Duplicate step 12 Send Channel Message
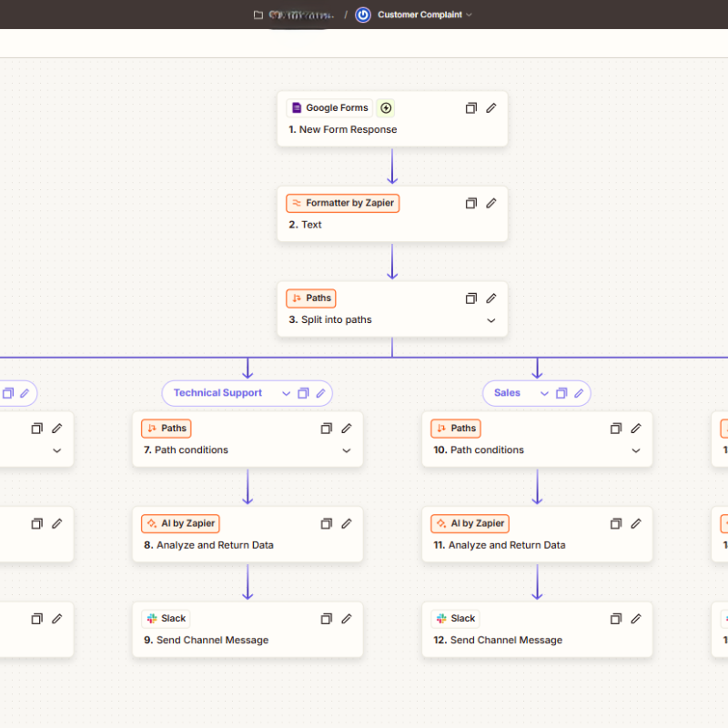Viewport: 728px width, 728px height. [616, 619]
